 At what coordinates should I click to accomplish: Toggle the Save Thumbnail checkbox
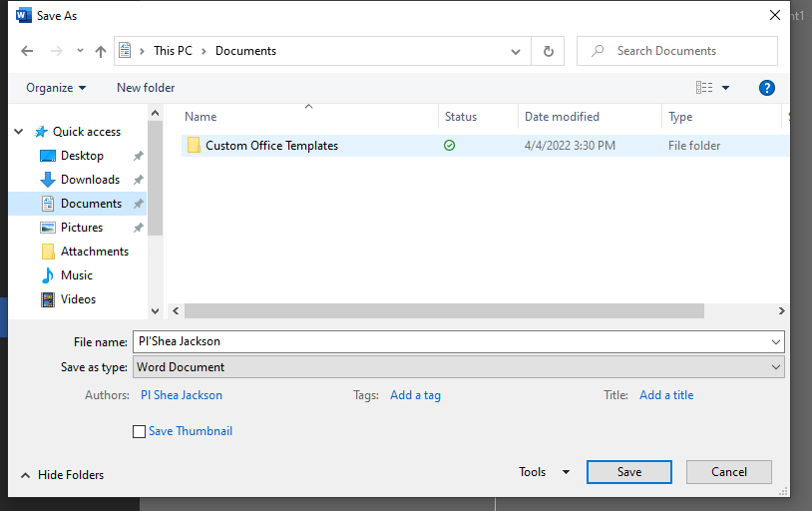(140, 431)
